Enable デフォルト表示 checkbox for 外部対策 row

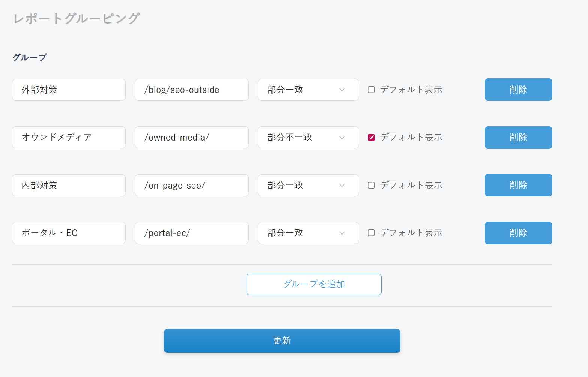(x=371, y=90)
